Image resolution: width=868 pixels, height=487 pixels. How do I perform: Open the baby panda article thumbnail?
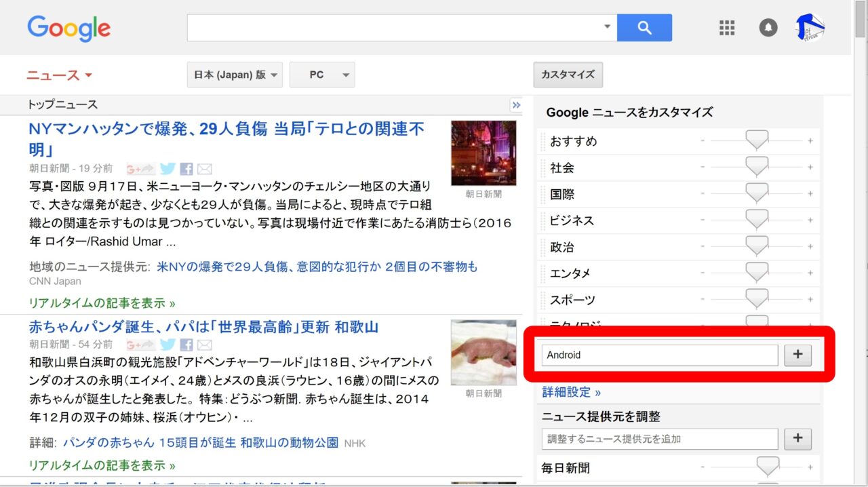484,353
